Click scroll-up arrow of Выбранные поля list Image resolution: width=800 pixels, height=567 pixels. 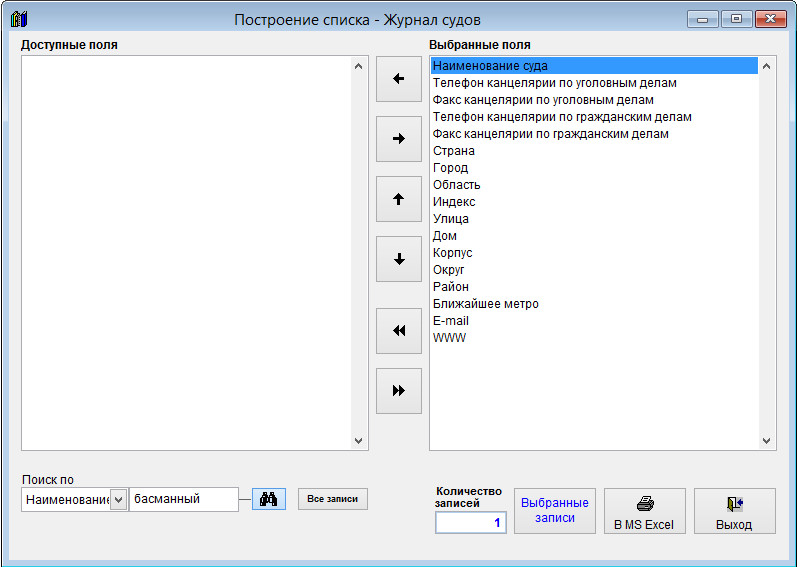tap(766, 66)
